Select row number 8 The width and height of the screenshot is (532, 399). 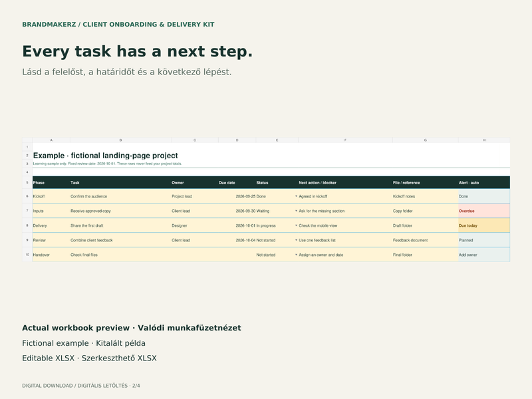pos(27,225)
